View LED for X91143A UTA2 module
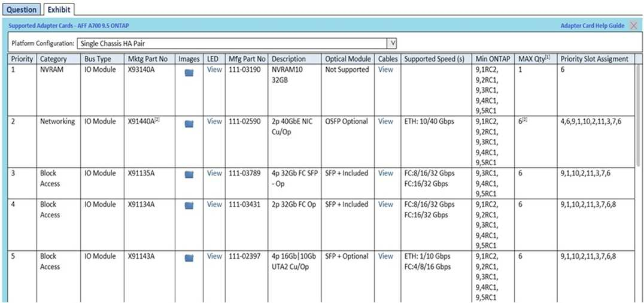The height and width of the screenshot is (303, 644). click(x=214, y=256)
